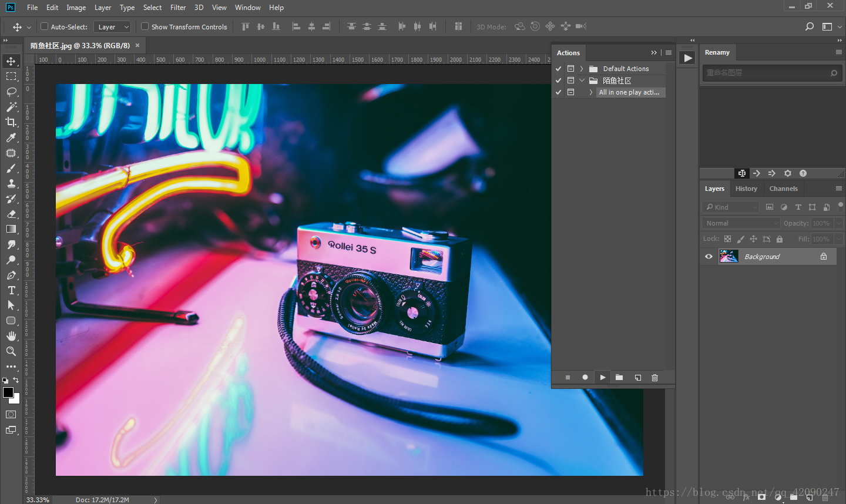Select the Horizontal Type tool
The image size is (846, 504).
[11, 290]
